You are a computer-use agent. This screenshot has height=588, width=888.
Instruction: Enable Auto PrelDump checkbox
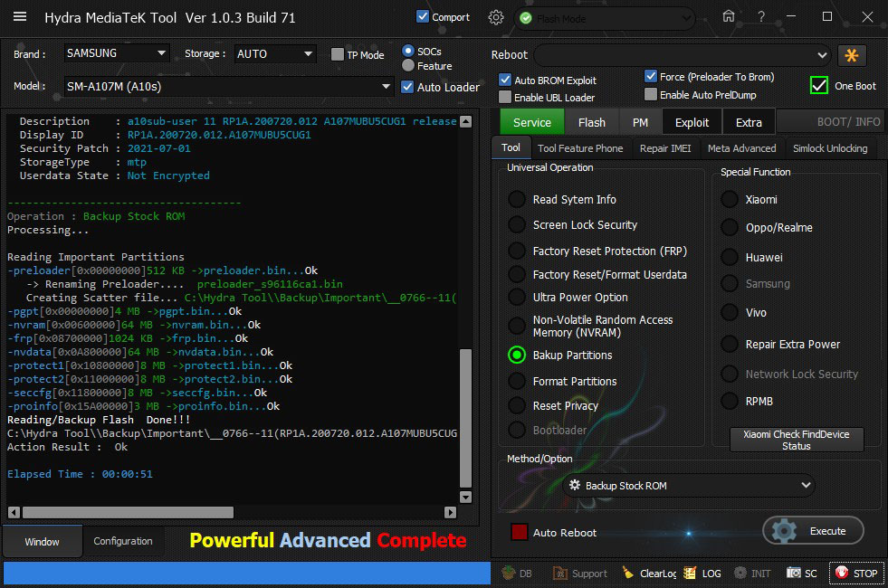click(x=651, y=94)
